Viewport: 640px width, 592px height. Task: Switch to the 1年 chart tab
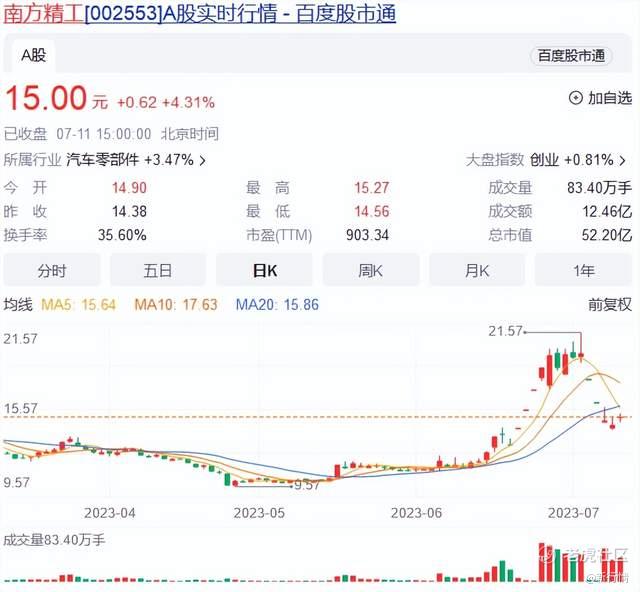(x=584, y=270)
